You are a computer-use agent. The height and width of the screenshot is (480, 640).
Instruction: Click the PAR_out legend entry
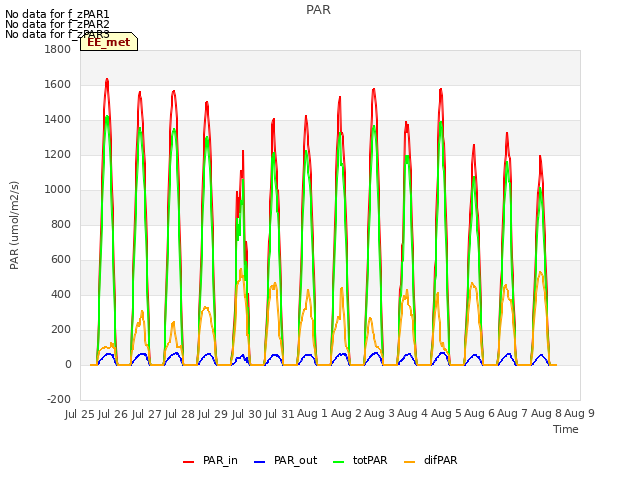(285, 460)
